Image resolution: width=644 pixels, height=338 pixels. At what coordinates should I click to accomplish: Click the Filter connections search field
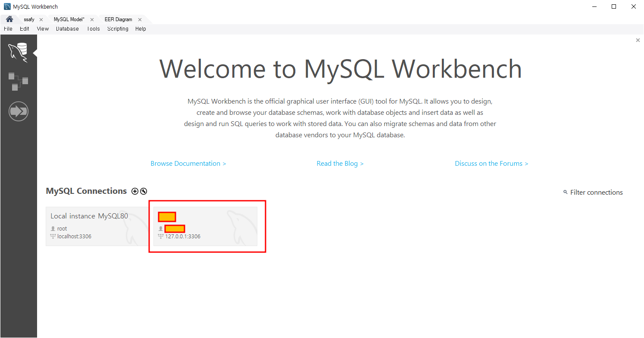[x=596, y=193]
